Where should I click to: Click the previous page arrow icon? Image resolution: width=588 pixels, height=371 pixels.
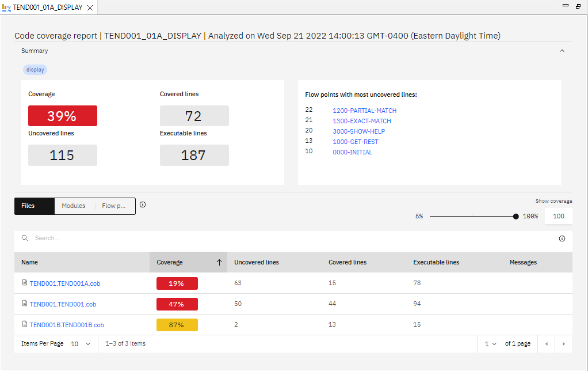point(546,343)
